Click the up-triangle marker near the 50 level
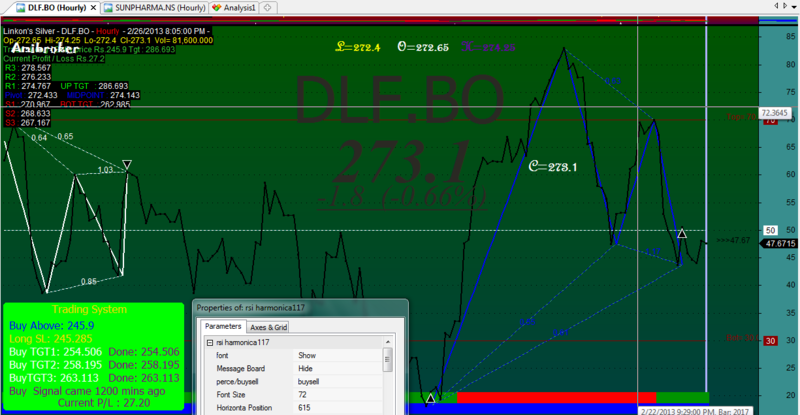Screen dimensions: 800x415 [682, 234]
